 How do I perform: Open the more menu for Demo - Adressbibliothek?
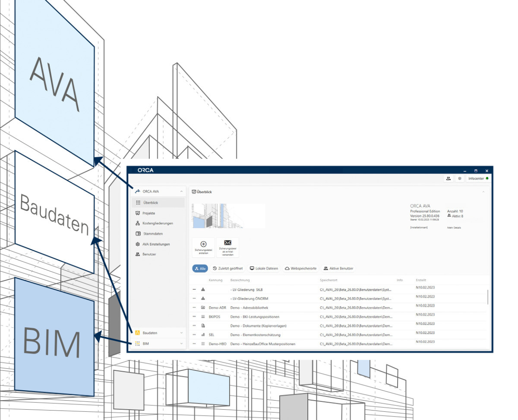[x=194, y=307]
